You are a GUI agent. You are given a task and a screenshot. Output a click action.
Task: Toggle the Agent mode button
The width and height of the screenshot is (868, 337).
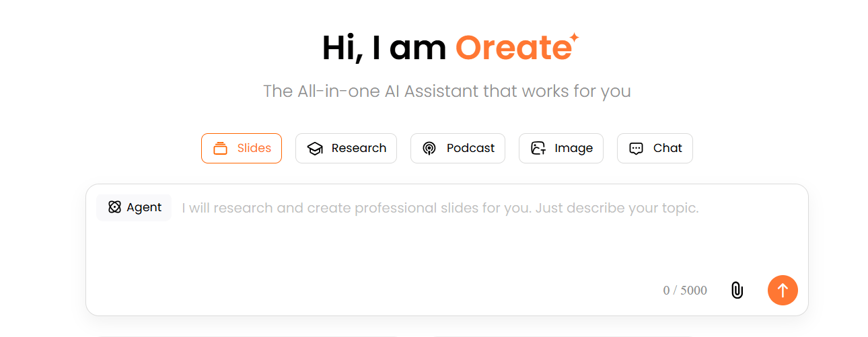click(x=134, y=207)
